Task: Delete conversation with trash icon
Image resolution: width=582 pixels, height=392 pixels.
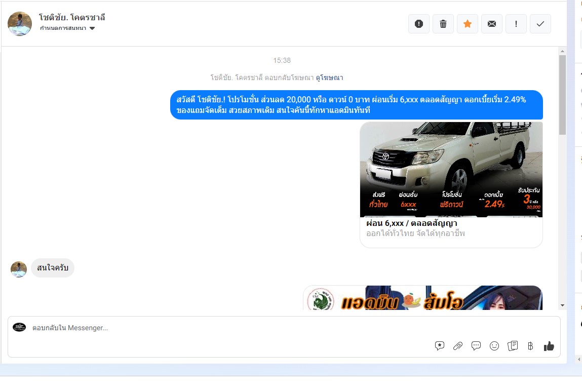Action: click(443, 24)
